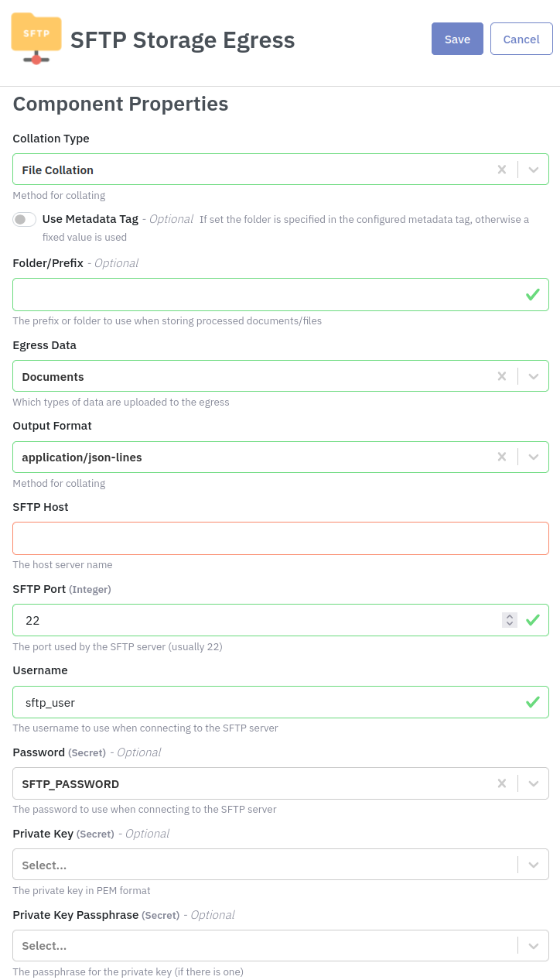Click the green checkmark in Folder/Prefix field

click(x=533, y=294)
